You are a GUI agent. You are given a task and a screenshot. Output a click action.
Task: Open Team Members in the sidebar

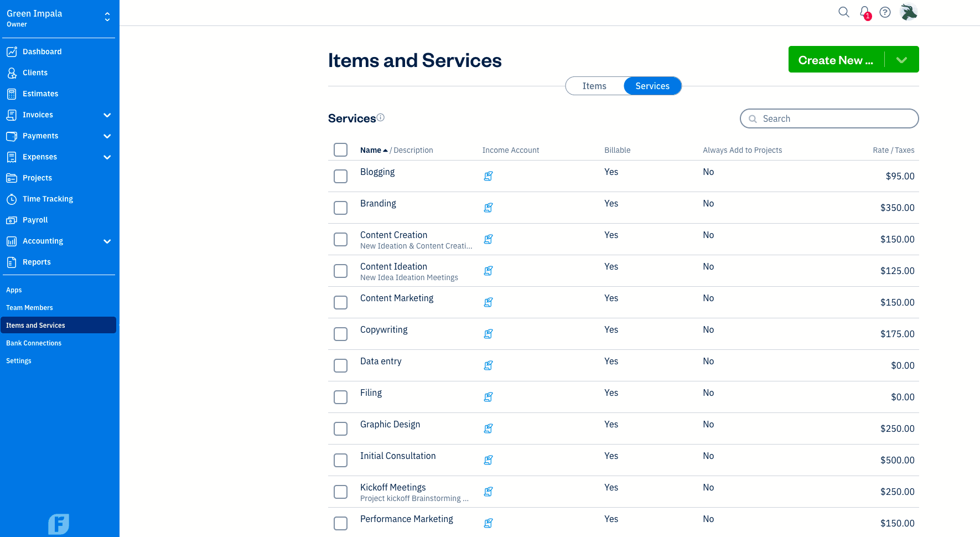tap(29, 308)
